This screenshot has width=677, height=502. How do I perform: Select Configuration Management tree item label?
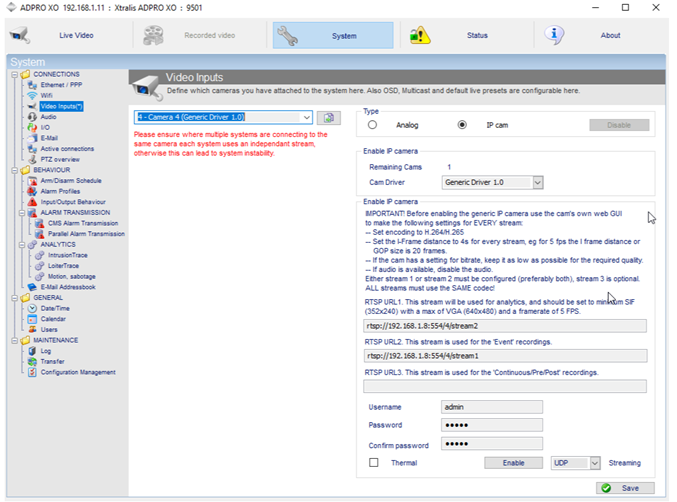pos(78,372)
